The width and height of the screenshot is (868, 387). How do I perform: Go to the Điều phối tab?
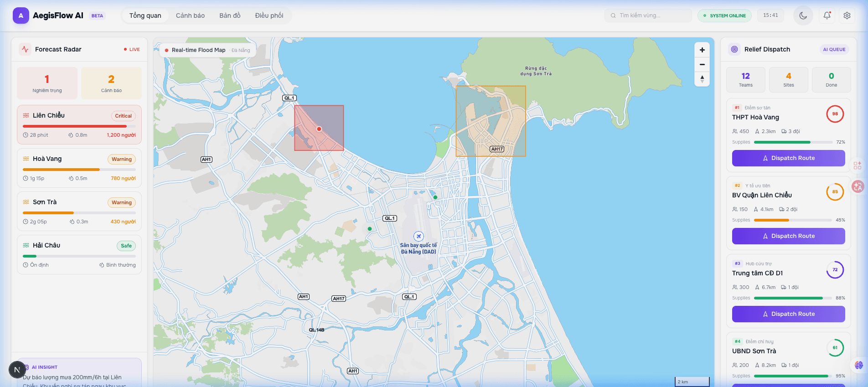(269, 15)
